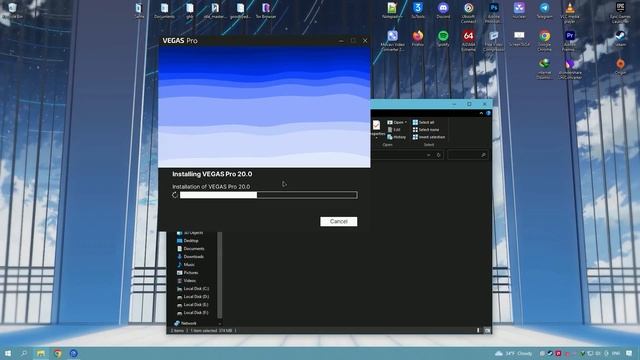Open Tor Browser desktop shortcut
Viewport: 640px width, 360px height.
coord(266,10)
